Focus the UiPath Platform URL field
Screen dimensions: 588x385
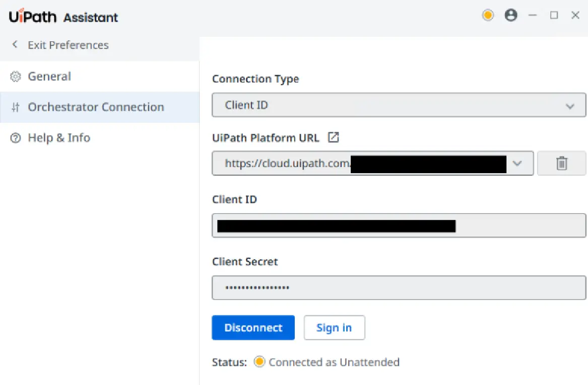point(373,163)
